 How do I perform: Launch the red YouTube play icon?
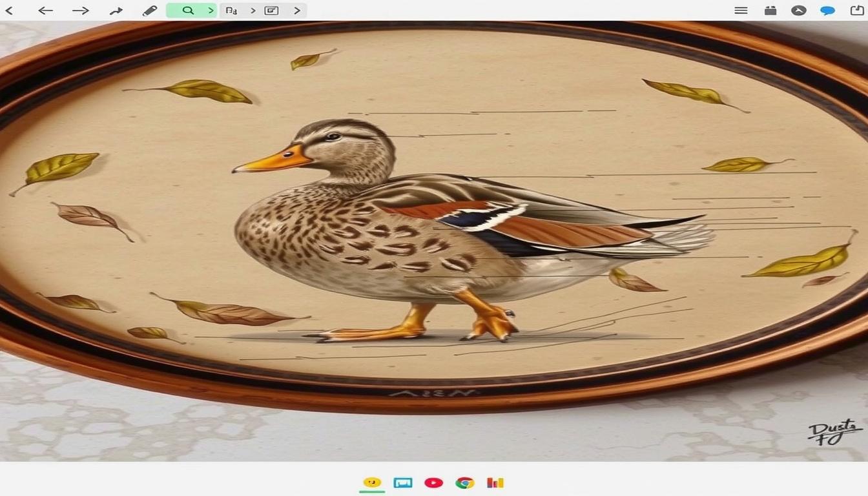(x=434, y=482)
